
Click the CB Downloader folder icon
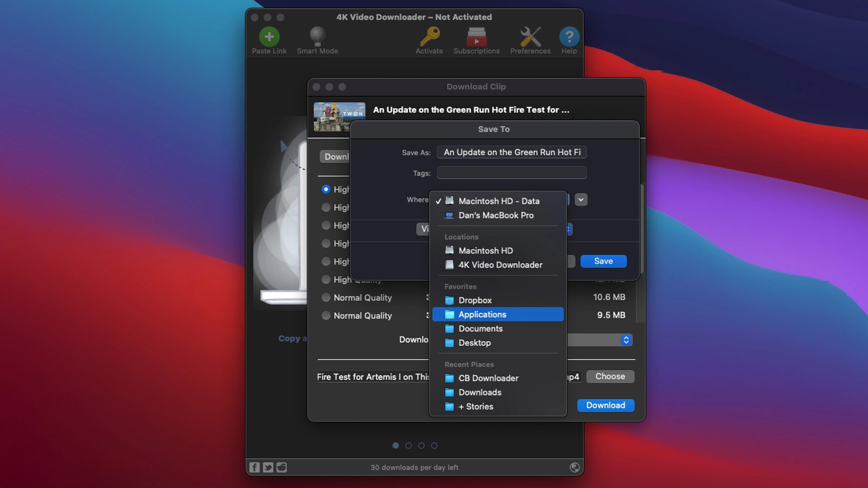pyautogui.click(x=449, y=378)
